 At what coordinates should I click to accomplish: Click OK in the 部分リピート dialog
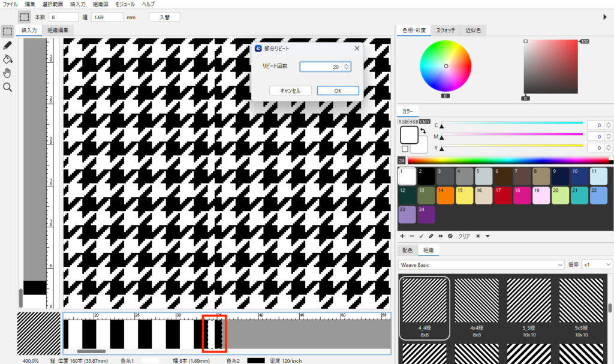(338, 91)
